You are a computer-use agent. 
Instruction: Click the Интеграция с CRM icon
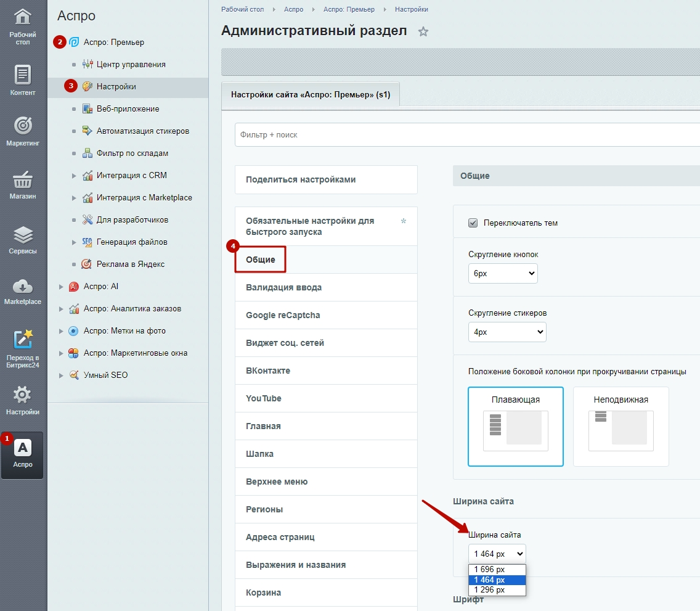click(87, 175)
